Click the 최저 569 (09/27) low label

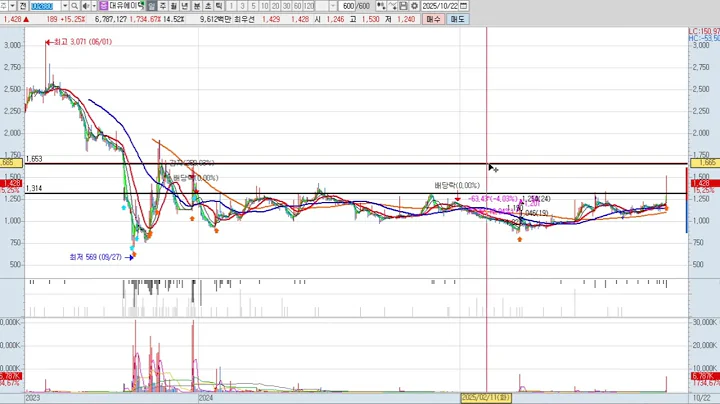tap(96, 257)
